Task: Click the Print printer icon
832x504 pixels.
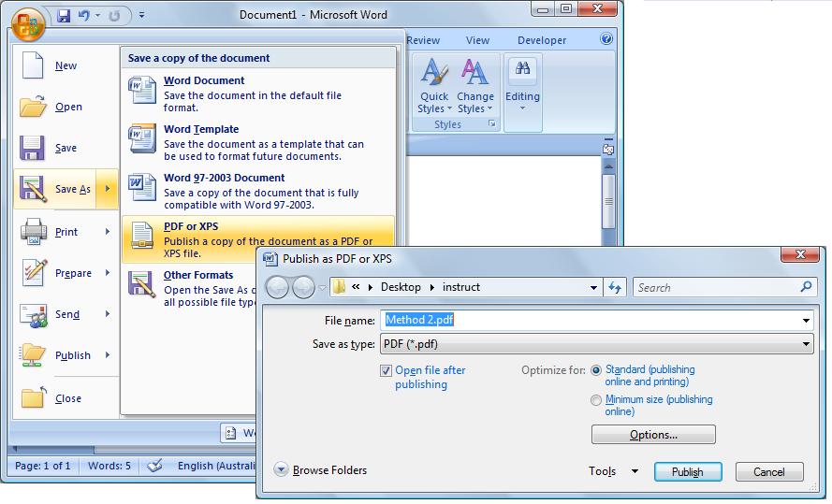Action: (x=34, y=232)
